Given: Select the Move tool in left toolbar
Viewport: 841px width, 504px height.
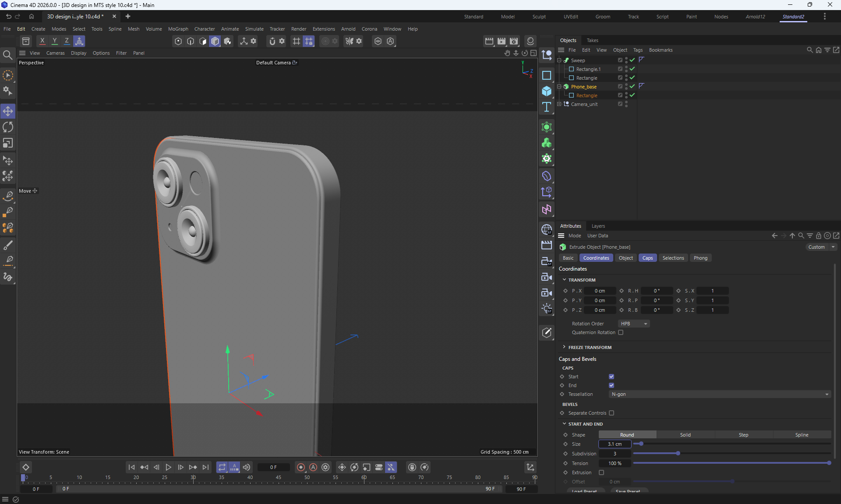Looking at the screenshot, I should tap(8, 111).
